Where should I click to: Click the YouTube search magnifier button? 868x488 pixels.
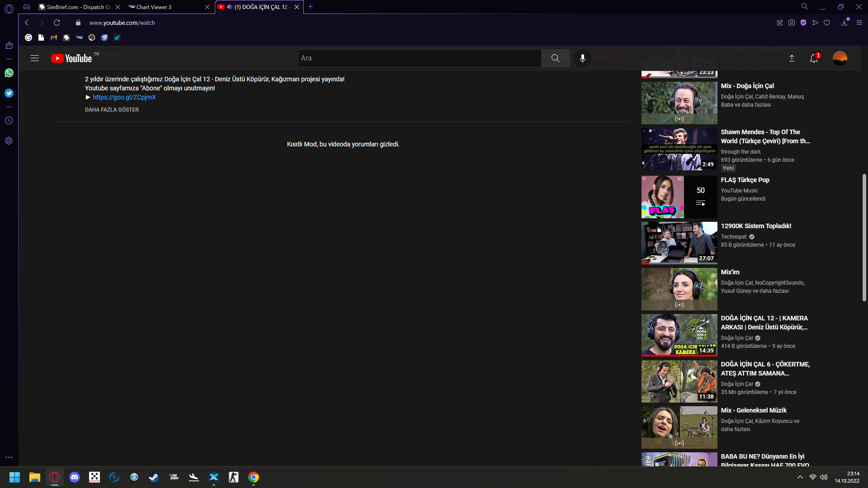point(555,58)
